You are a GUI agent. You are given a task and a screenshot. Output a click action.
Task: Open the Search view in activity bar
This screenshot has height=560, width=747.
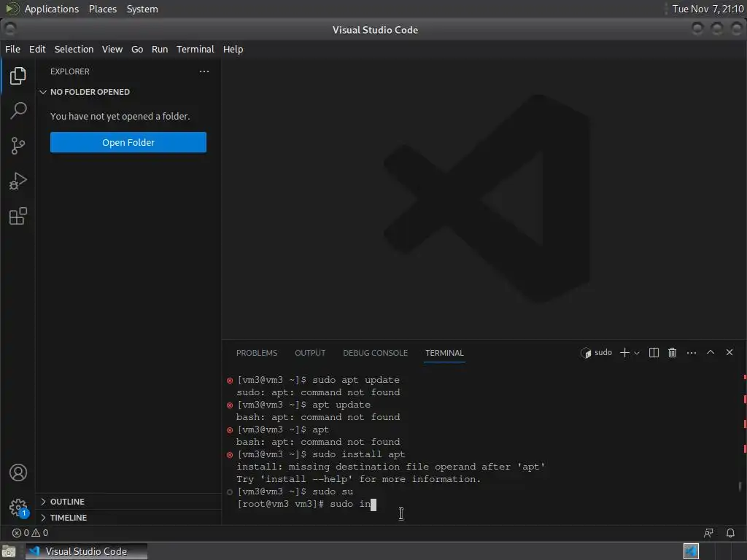[18, 111]
